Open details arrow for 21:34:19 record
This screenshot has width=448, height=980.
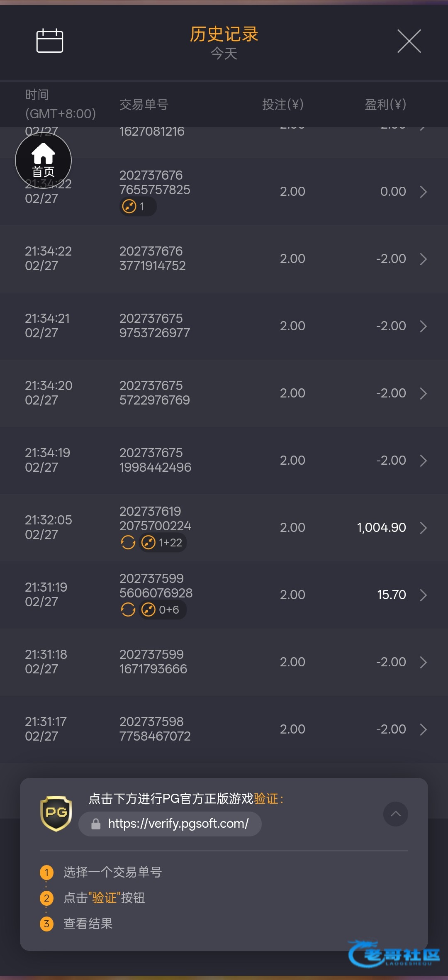click(x=423, y=461)
